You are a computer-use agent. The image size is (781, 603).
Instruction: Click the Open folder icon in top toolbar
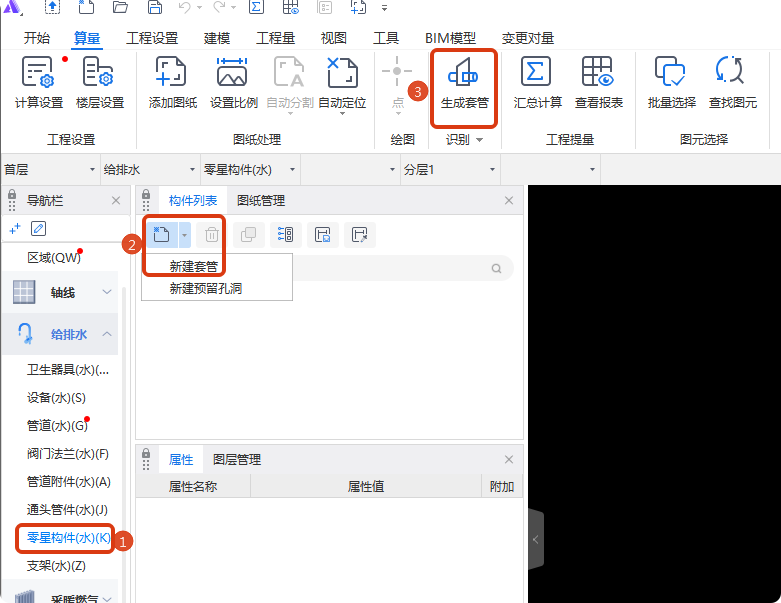coord(120,7)
